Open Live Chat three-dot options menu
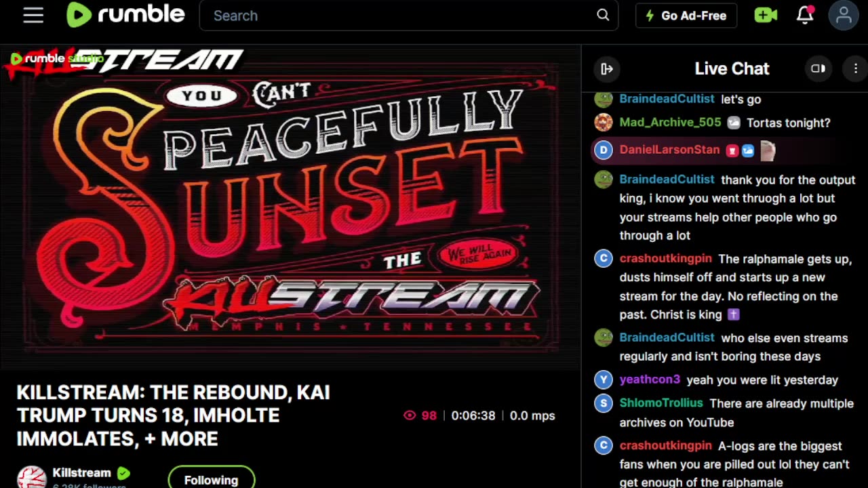The image size is (868, 488). (x=856, y=68)
